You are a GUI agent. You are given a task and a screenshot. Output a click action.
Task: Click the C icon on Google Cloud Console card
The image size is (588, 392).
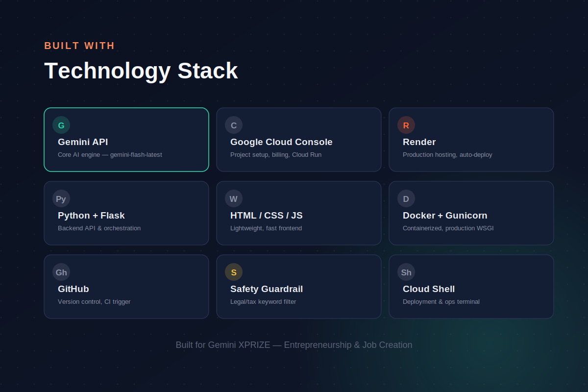point(234,125)
